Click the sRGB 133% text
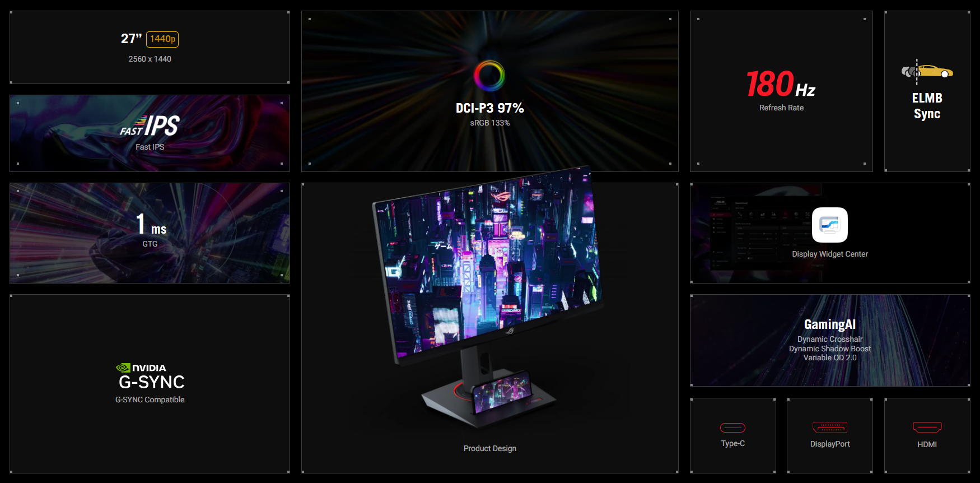 click(x=489, y=123)
